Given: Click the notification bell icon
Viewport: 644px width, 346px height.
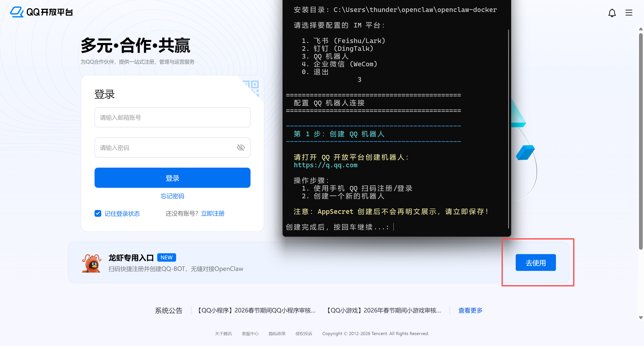Looking at the screenshot, I should (x=612, y=13).
